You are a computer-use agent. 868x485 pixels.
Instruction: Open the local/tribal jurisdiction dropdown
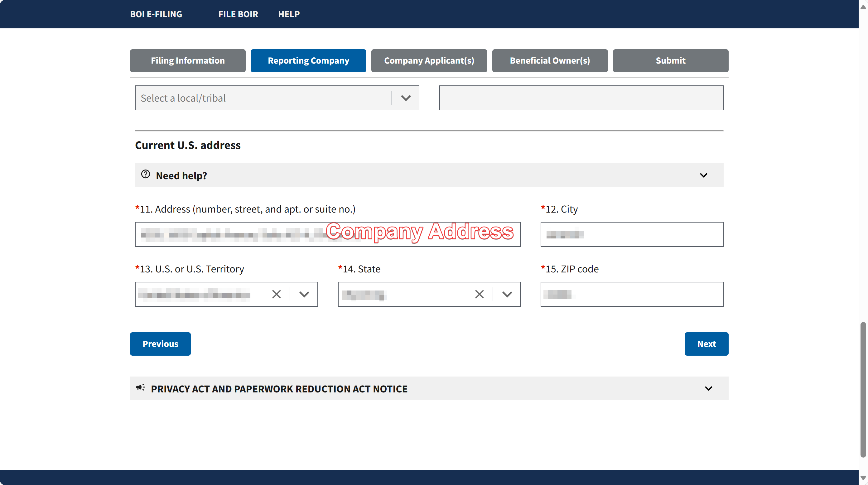tap(277, 98)
